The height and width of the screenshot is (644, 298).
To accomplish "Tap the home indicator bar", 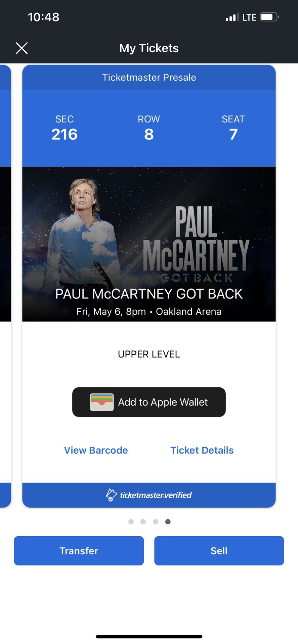I will pyautogui.click(x=149, y=636).
